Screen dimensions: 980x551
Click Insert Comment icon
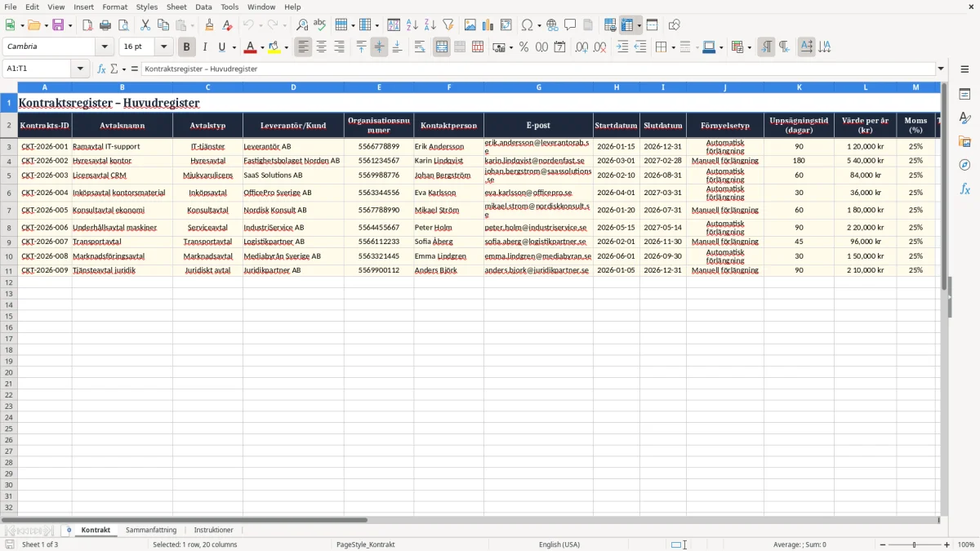pyautogui.click(x=570, y=25)
